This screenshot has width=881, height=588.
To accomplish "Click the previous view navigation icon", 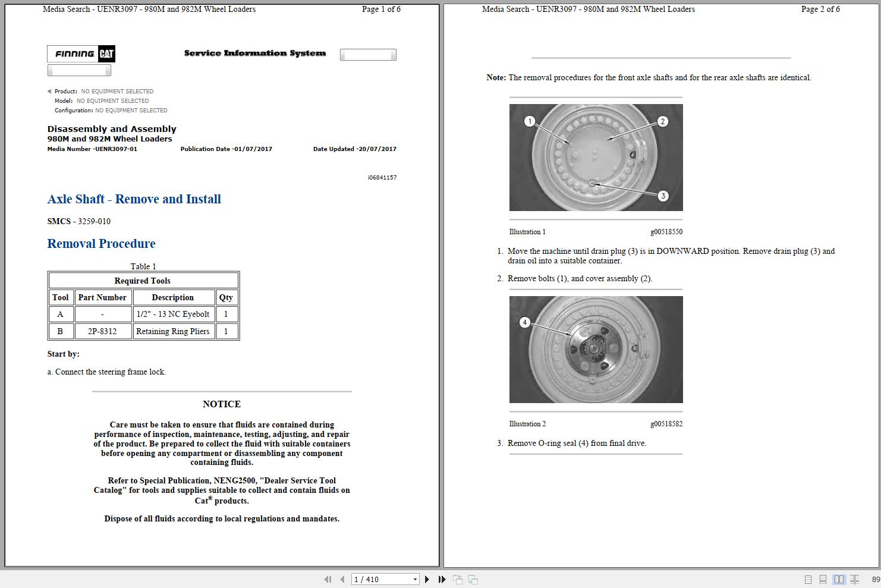I will coord(458,579).
